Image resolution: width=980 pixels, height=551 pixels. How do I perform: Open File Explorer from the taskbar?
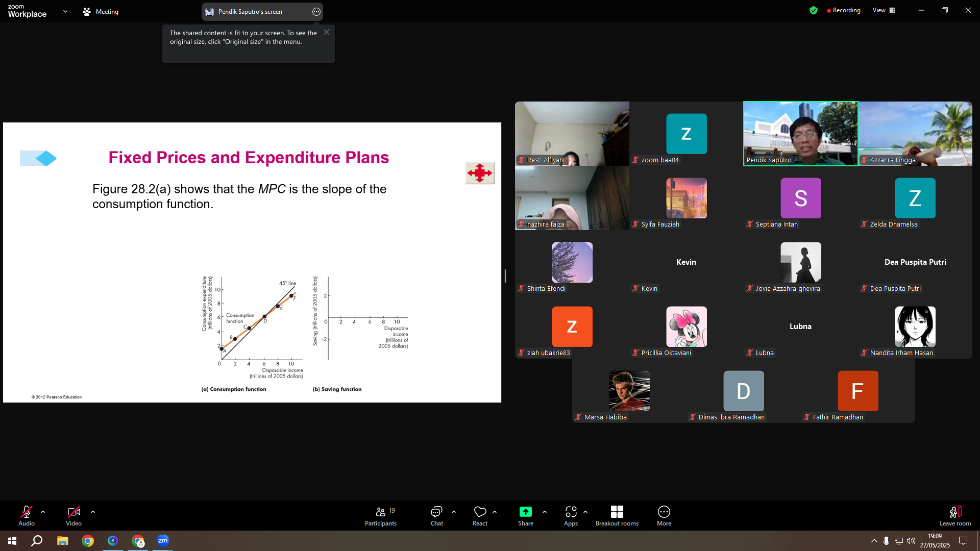62,541
